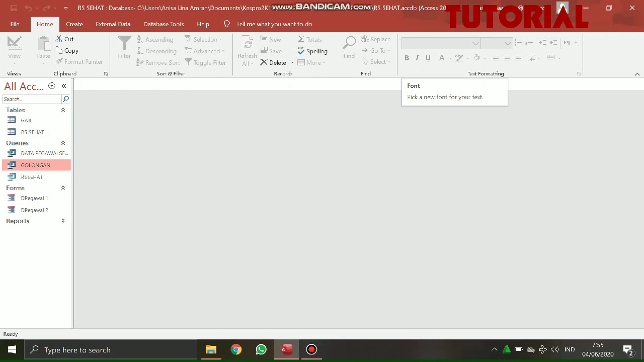Viewport: 644px width, 362px height.
Task: Select the DPegawai 1 form
Action: (x=36, y=198)
